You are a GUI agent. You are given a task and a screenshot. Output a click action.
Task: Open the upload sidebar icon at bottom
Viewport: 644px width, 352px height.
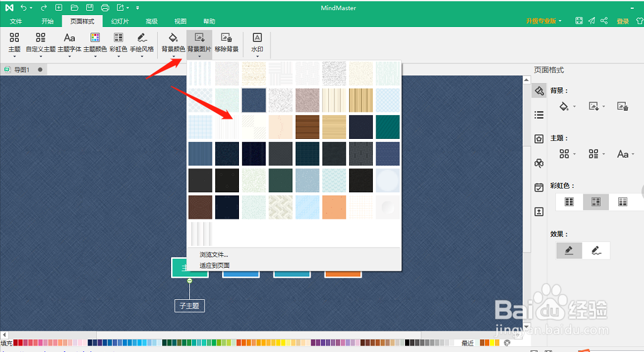[539, 212]
